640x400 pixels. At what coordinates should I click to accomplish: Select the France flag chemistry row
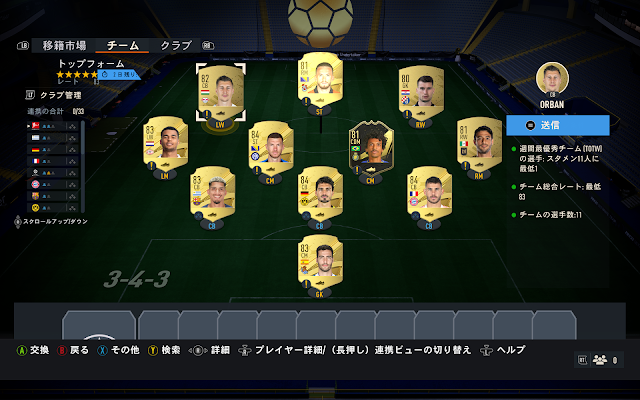[52, 161]
